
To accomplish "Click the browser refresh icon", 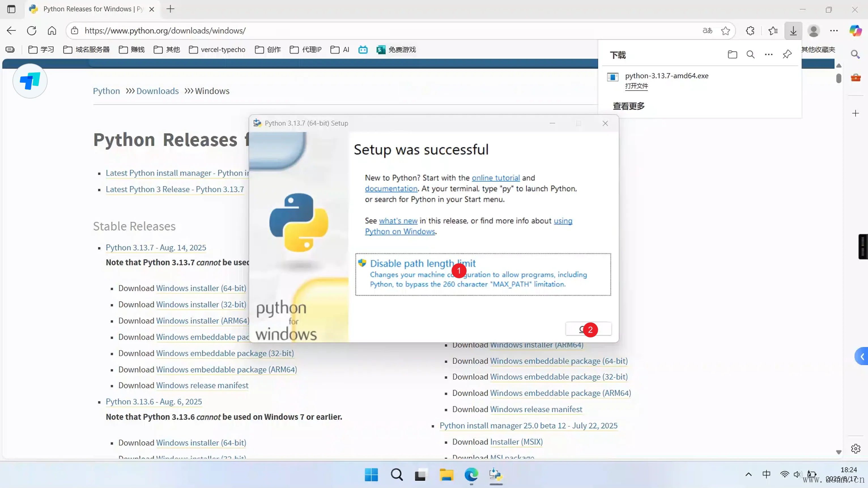I will point(32,31).
